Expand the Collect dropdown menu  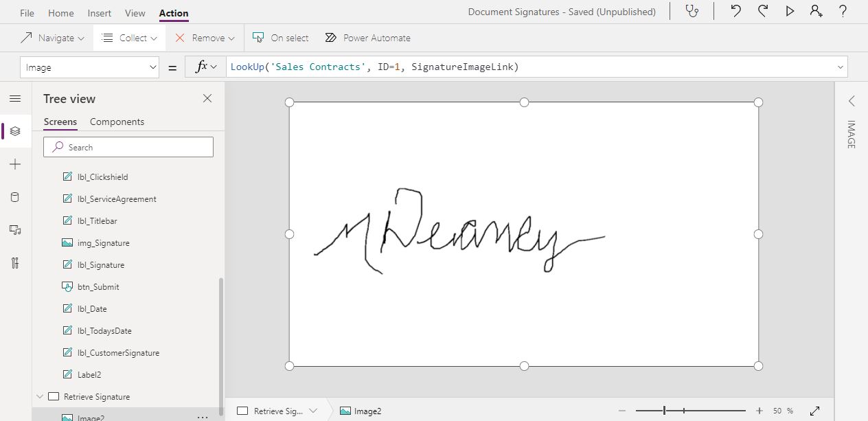pos(128,38)
